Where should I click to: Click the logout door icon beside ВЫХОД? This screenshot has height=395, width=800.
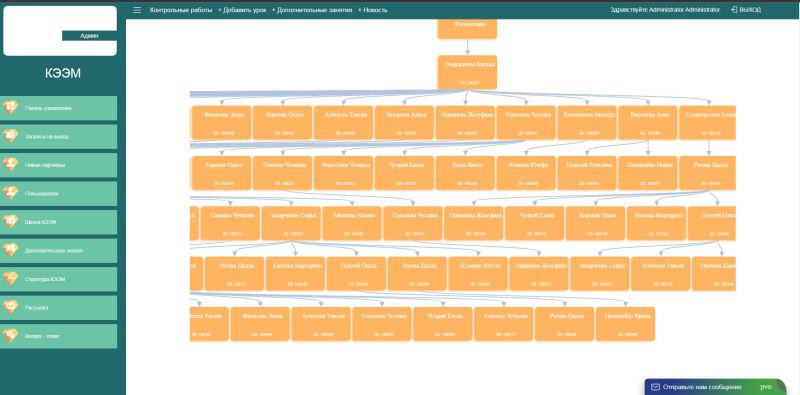click(734, 10)
